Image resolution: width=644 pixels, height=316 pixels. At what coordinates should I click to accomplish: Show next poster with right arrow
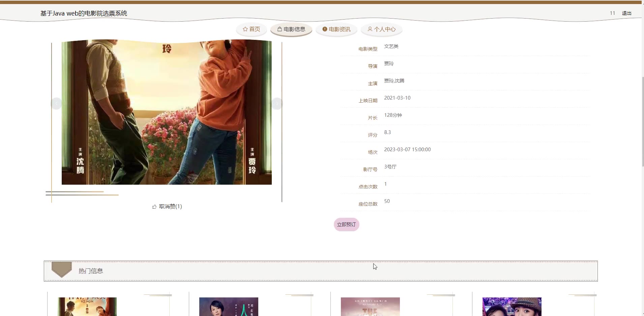tap(277, 103)
